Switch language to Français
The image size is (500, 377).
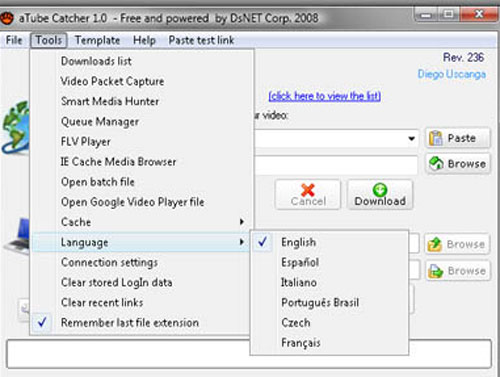tap(329, 343)
